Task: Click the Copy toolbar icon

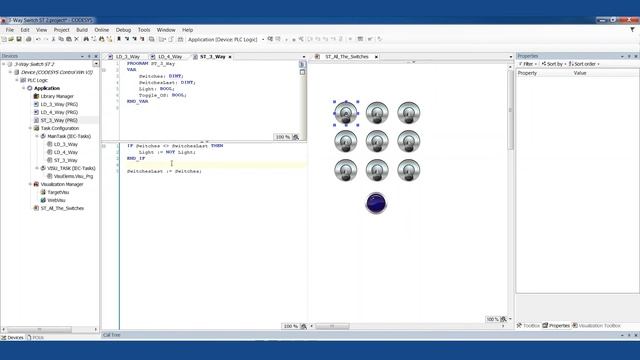Action: click(61, 39)
